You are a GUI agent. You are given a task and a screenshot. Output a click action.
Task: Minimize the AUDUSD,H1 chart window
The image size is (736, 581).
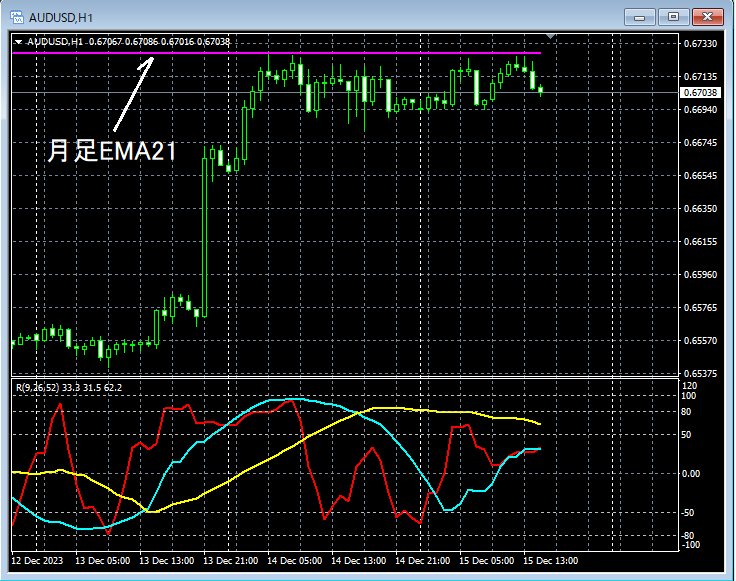tap(639, 17)
